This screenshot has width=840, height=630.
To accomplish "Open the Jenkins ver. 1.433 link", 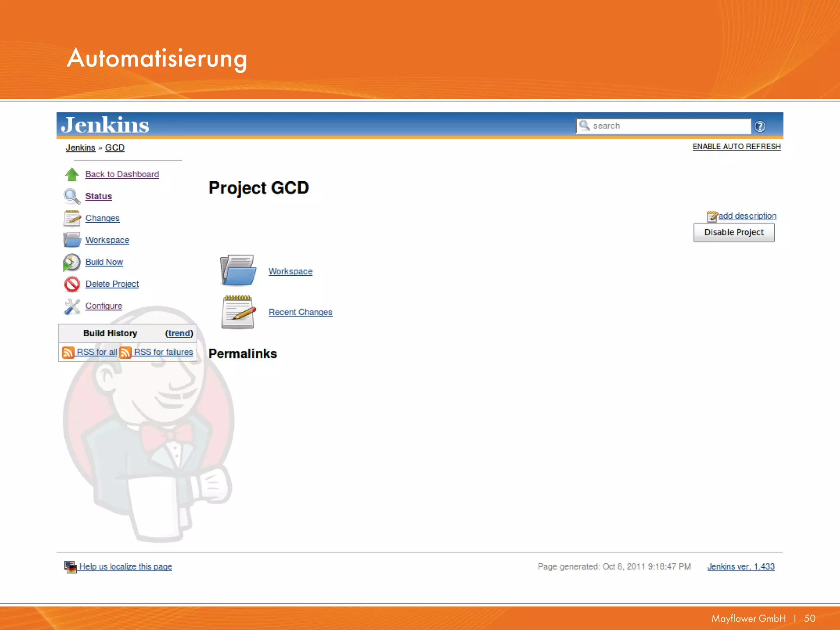I will 741,566.
